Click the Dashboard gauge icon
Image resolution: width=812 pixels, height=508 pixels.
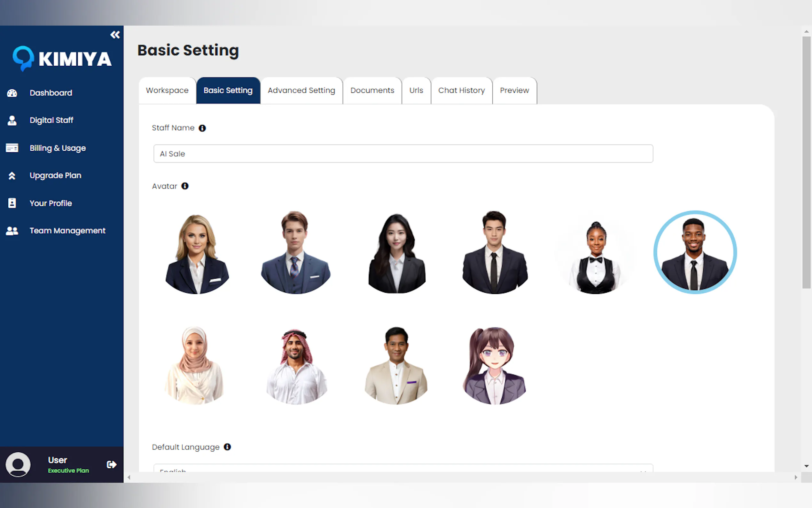coord(12,93)
